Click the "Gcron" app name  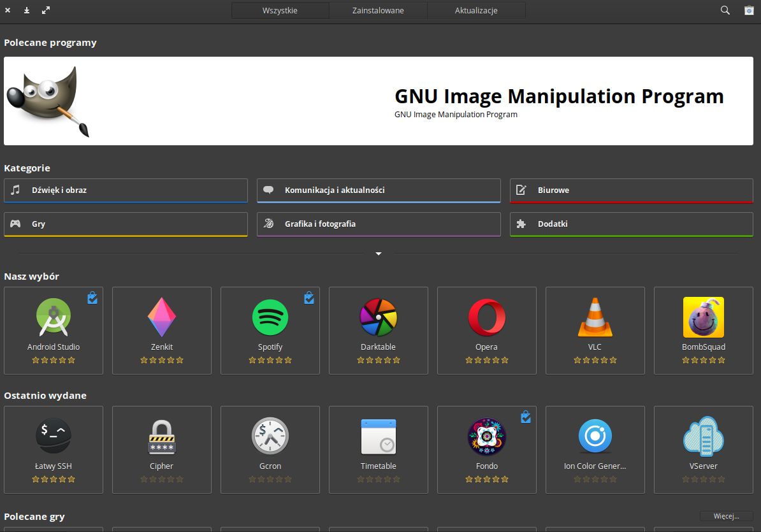(x=270, y=466)
